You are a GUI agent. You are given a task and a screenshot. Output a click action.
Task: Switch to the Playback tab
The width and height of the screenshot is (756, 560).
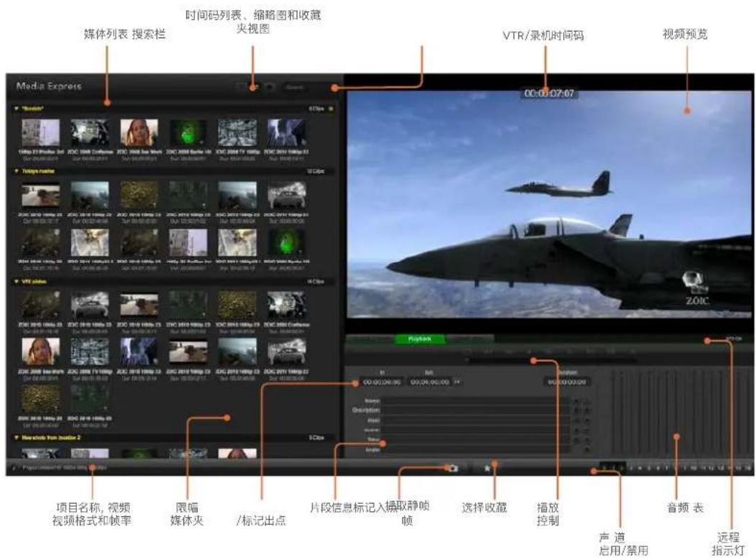pyautogui.click(x=419, y=339)
